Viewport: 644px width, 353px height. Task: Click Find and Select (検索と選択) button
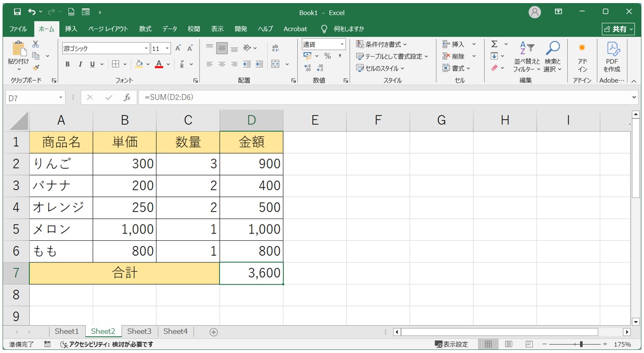[x=553, y=57]
